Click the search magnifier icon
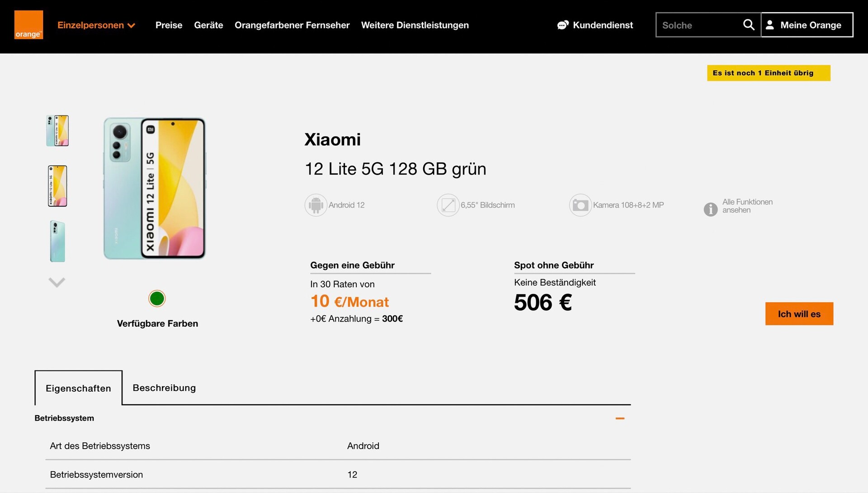 (749, 25)
